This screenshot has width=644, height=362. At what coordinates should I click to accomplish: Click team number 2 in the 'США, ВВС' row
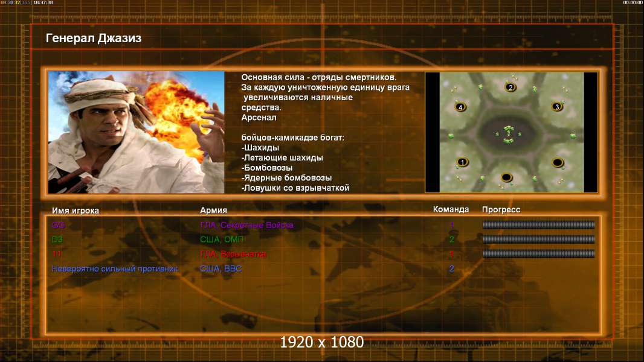click(452, 268)
